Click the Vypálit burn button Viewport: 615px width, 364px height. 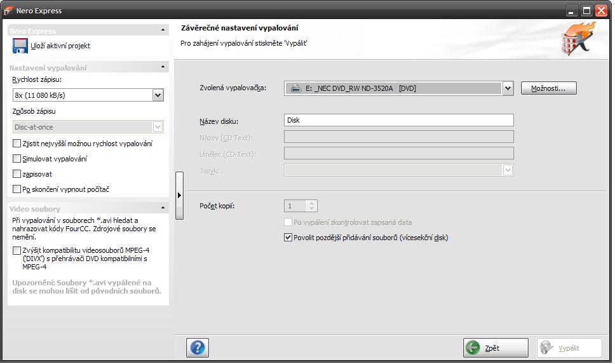(569, 347)
